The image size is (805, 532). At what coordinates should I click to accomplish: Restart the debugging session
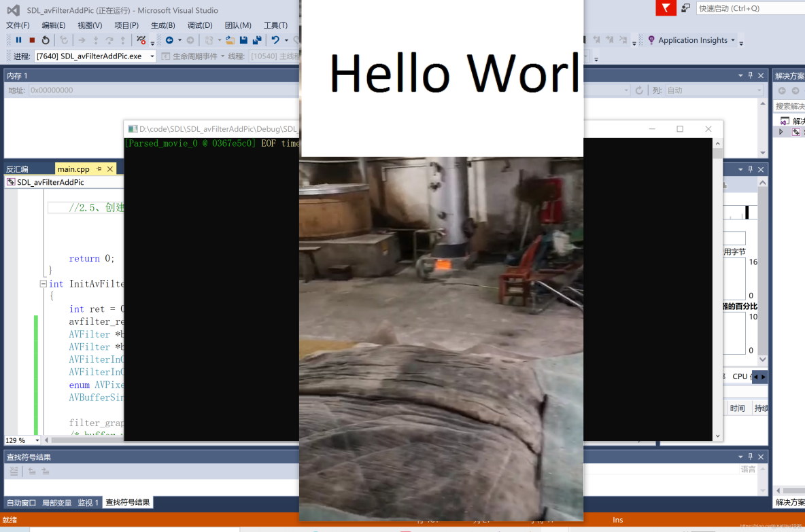[46, 40]
